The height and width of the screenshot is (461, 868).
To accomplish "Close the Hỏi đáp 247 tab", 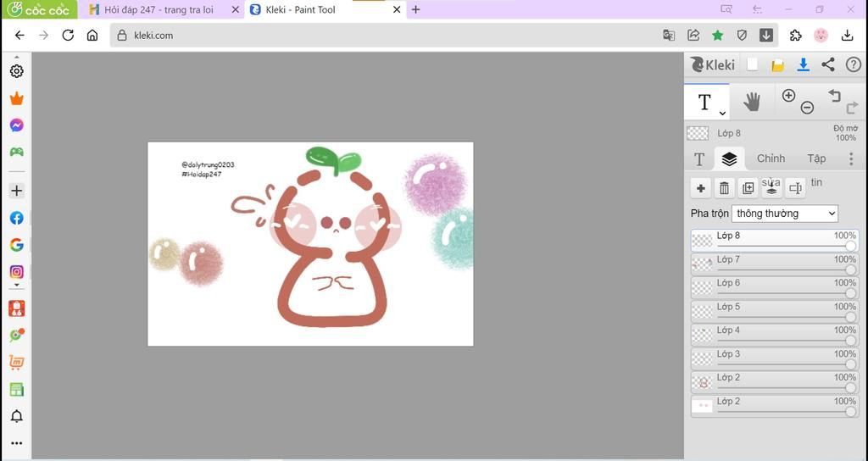I will [236, 9].
